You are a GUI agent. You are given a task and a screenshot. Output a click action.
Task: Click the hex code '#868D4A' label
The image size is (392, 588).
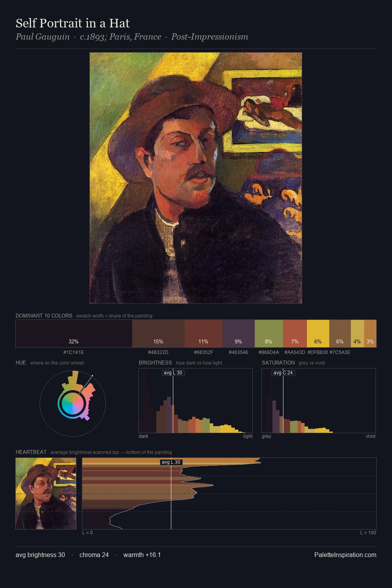(269, 352)
